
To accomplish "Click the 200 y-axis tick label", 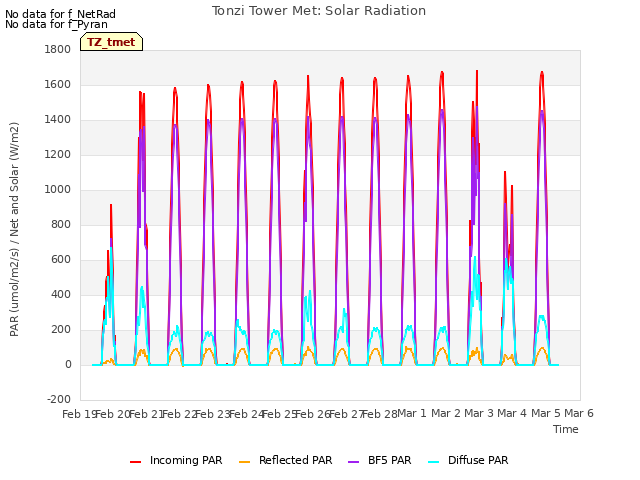I will coord(61,330).
